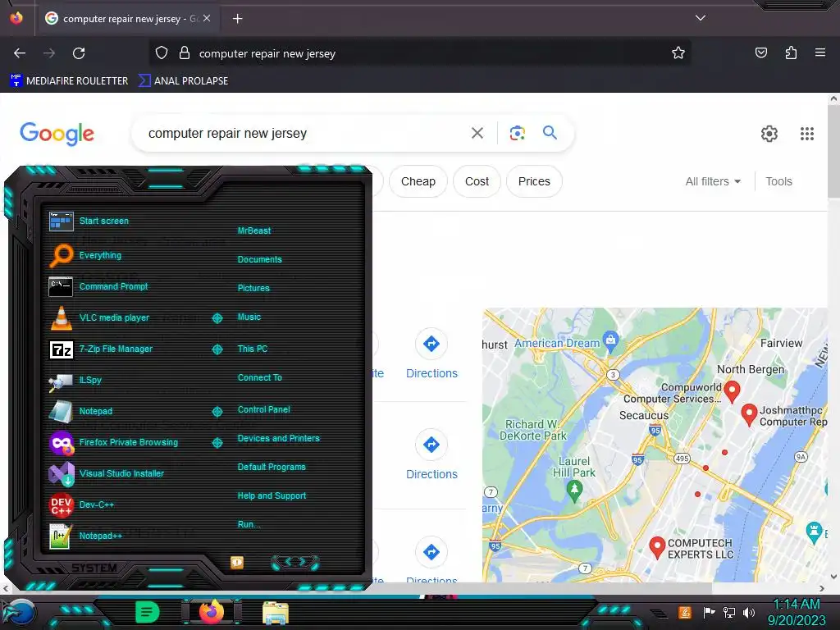Open Pictures from start menu

253,288
